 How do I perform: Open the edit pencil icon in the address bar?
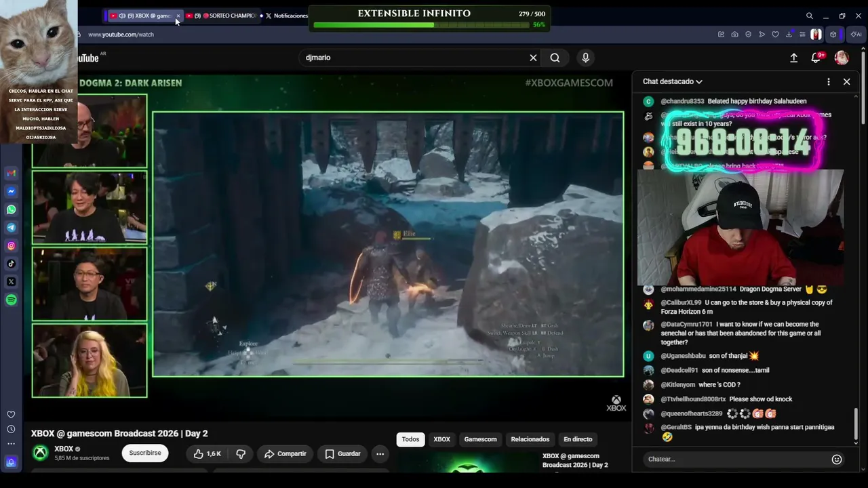[x=721, y=35]
